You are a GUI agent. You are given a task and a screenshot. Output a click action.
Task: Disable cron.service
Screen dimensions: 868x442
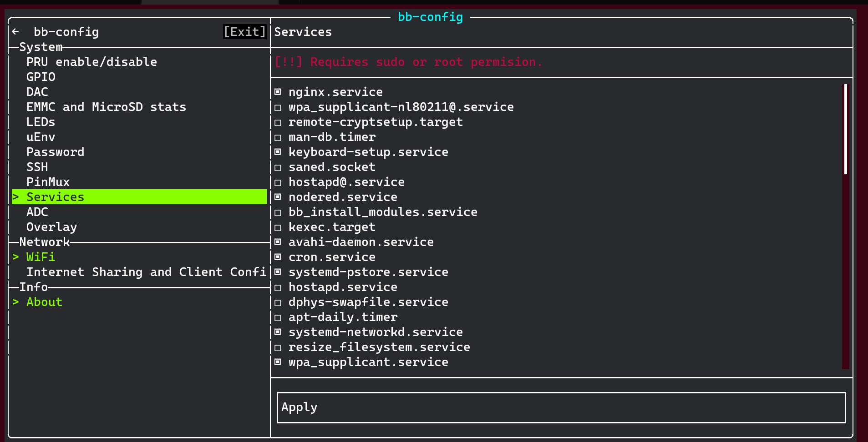click(x=278, y=257)
